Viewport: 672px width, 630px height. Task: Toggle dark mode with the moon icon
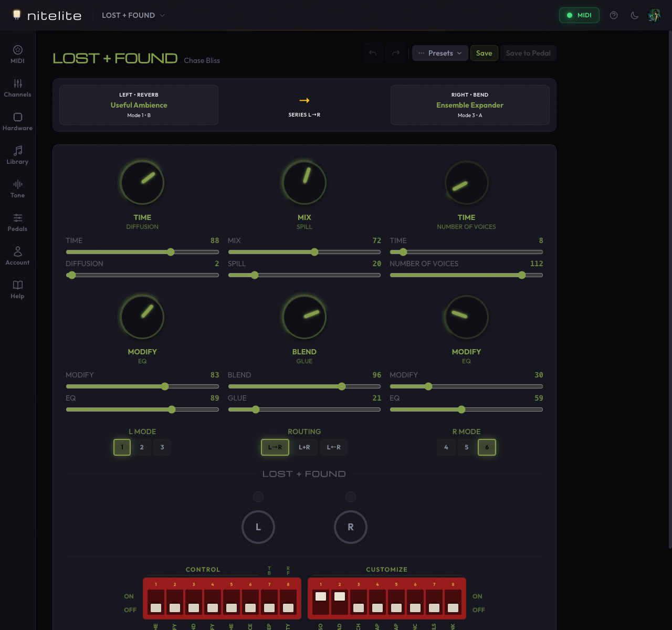pyautogui.click(x=634, y=15)
